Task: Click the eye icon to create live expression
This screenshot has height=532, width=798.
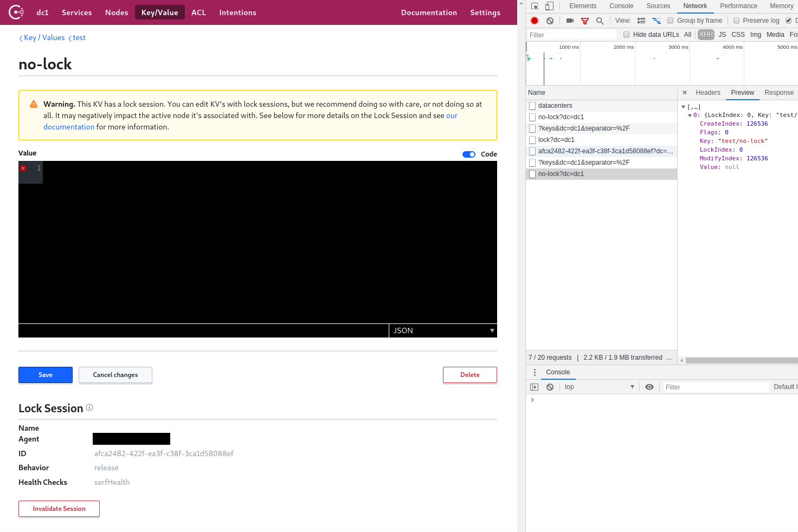Action: (x=649, y=386)
